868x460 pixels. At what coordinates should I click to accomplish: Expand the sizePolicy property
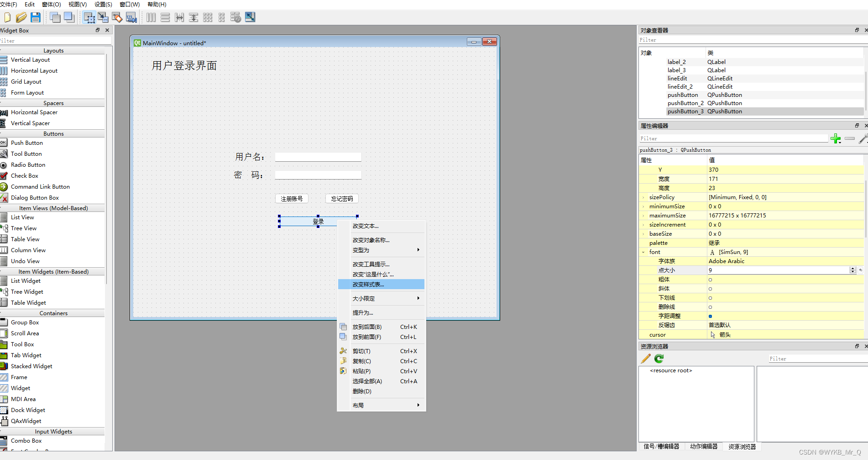click(x=643, y=197)
